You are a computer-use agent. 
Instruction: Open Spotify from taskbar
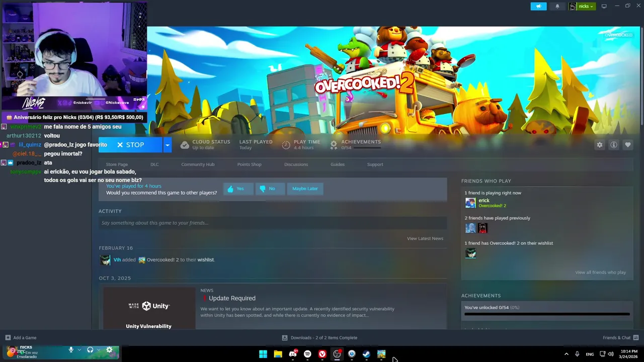[307, 354]
